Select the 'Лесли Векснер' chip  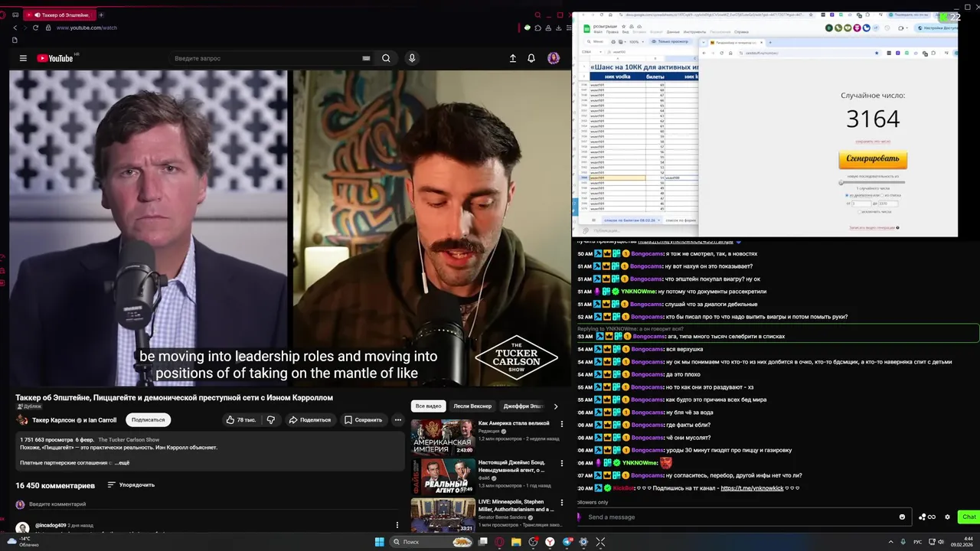[472, 406]
